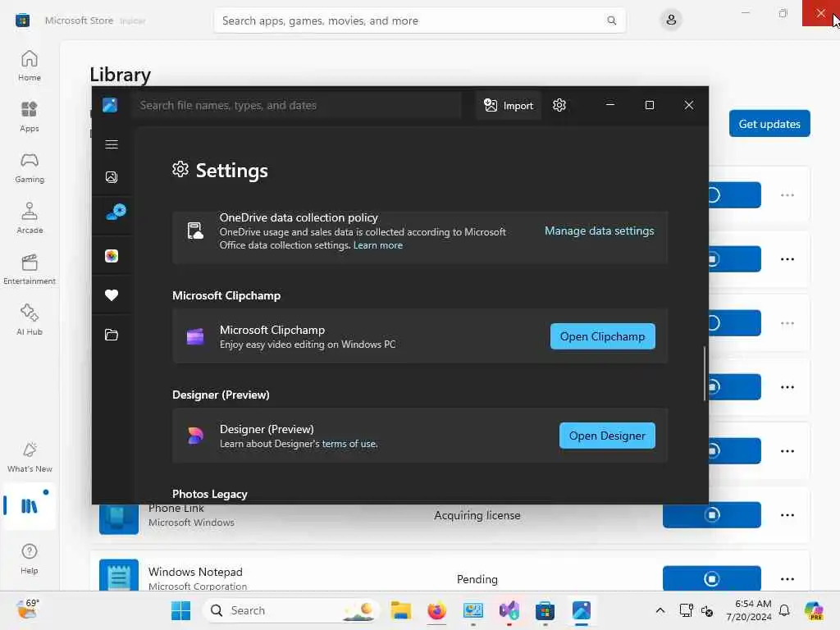Click Manage data settings link

pyautogui.click(x=599, y=231)
